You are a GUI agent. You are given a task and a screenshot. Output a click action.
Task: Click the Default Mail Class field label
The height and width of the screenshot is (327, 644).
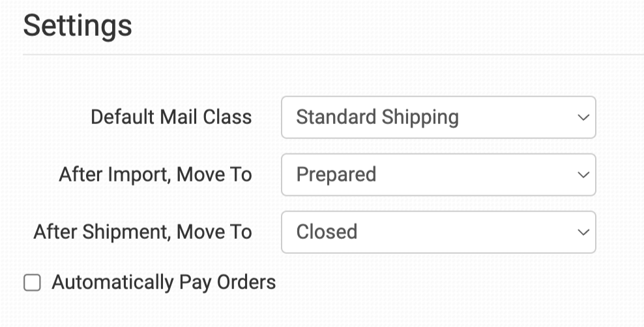click(x=171, y=117)
